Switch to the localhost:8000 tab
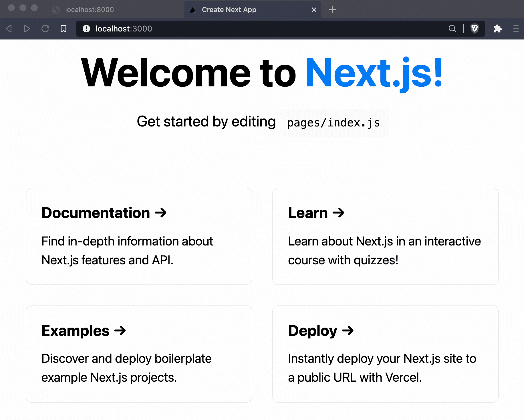Screen dimensions: 524x420 click(90, 9)
